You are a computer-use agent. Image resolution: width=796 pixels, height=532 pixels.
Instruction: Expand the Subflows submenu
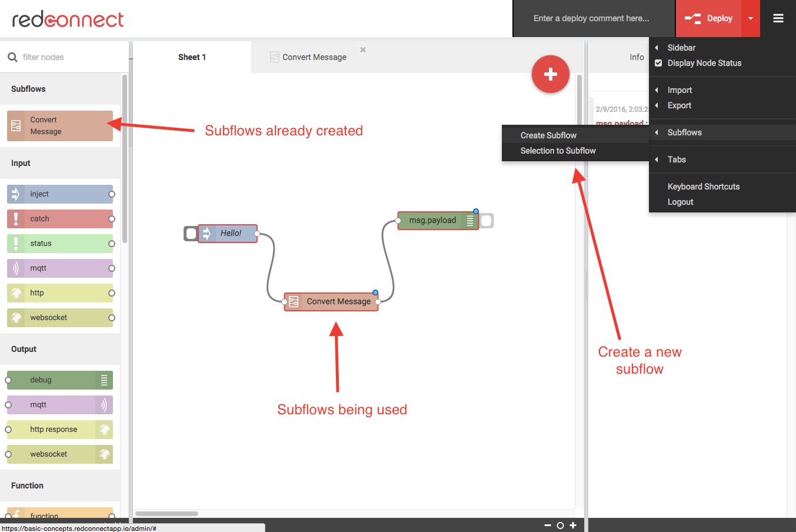point(684,132)
